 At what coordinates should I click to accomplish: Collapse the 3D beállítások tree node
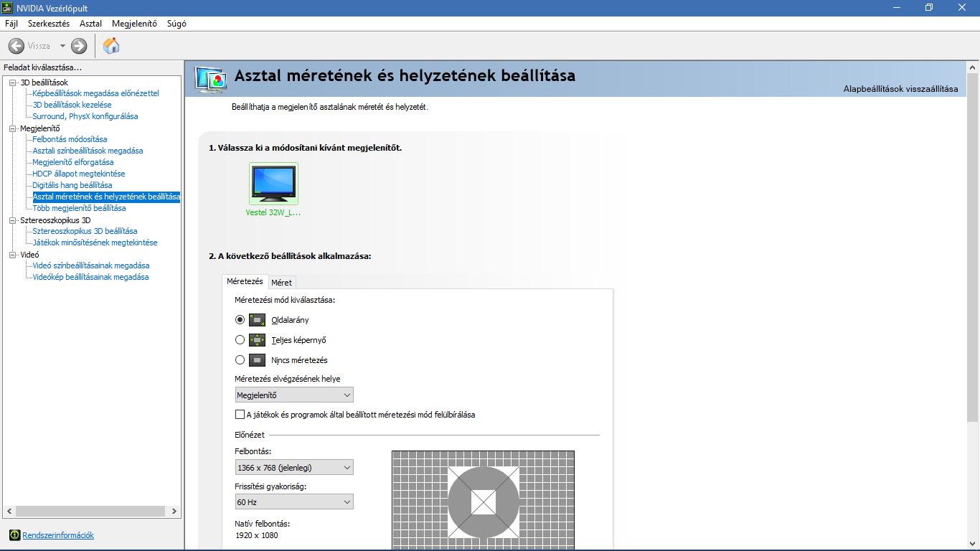[x=13, y=83]
